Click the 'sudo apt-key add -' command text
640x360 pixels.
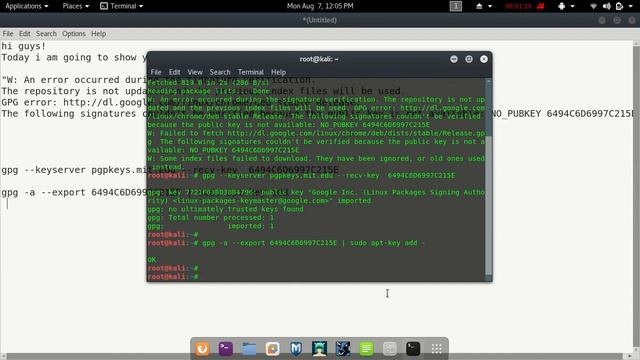coord(387,243)
